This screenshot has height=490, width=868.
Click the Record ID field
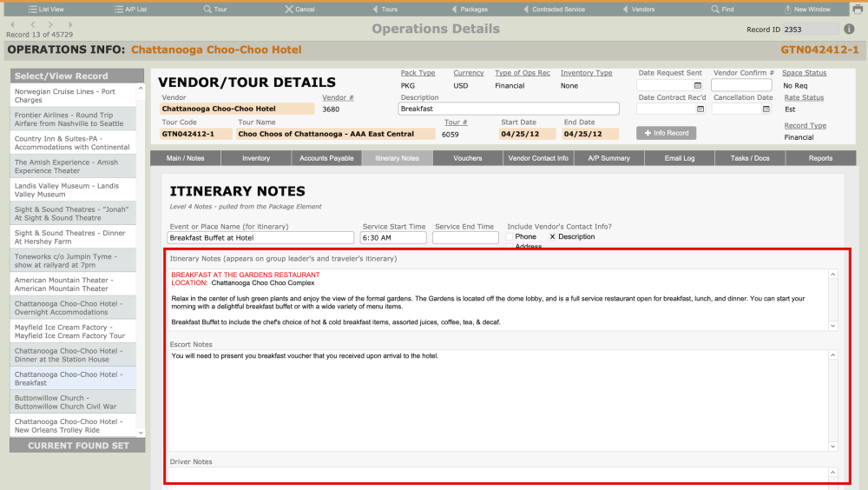coord(811,30)
